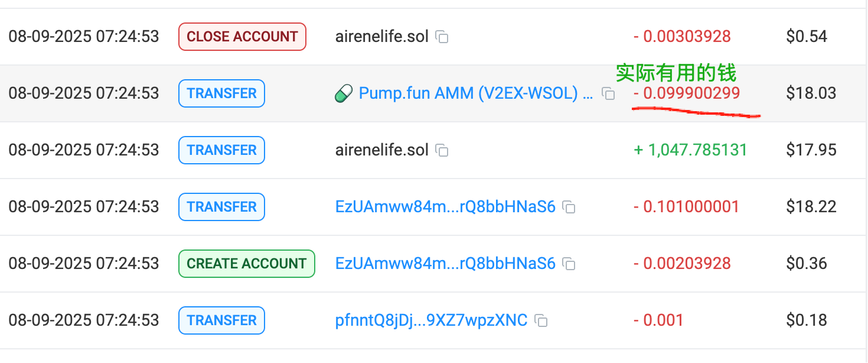Open EzUAmww84m link in Create Account row
868x363 pixels.
point(445,264)
